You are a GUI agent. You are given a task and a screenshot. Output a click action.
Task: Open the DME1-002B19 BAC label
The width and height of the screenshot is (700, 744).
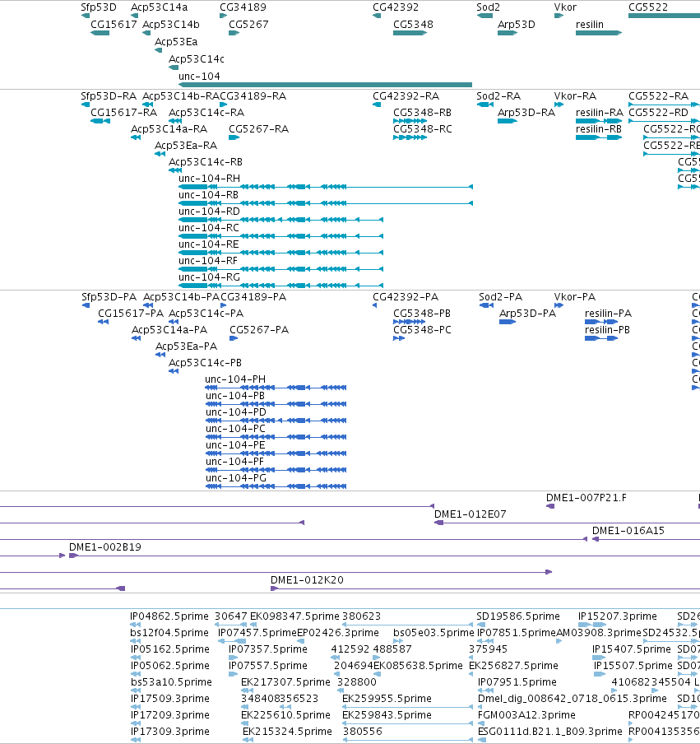pyautogui.click(x=105, y=547)
